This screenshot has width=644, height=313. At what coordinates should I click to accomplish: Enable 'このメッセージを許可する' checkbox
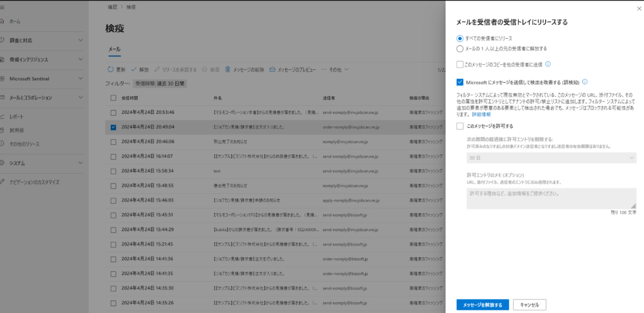[x=460, y=126]
